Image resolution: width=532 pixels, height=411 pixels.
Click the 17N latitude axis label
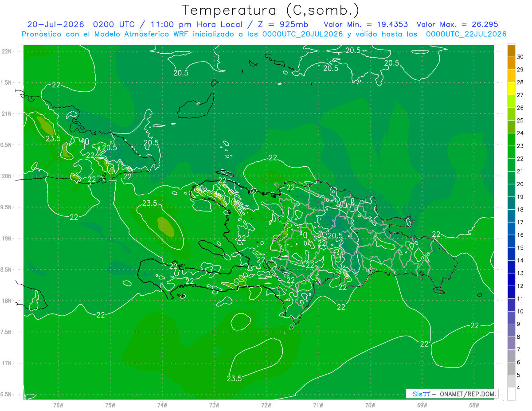coord(7,363)
